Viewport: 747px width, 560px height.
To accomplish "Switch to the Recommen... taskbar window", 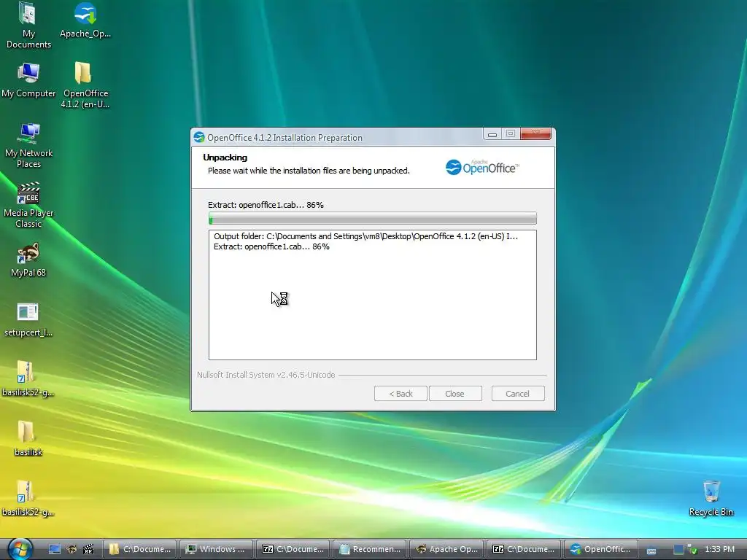I will pos(370,549).
